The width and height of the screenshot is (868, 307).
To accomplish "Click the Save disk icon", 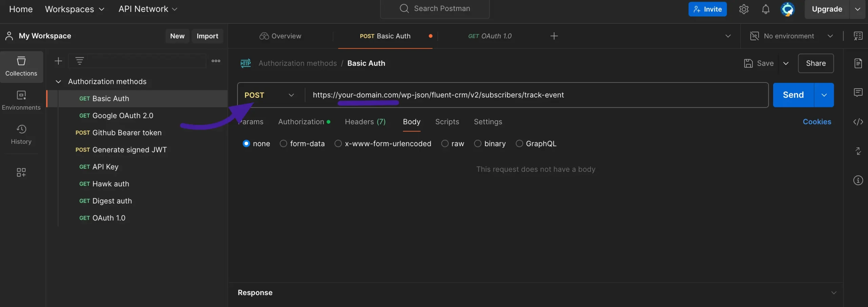I will pyautogui.click(x=748, y=63).
